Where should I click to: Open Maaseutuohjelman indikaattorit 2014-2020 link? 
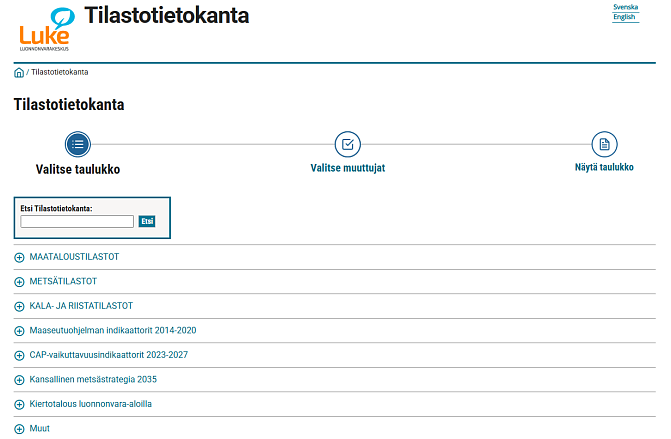pos(113,330)
